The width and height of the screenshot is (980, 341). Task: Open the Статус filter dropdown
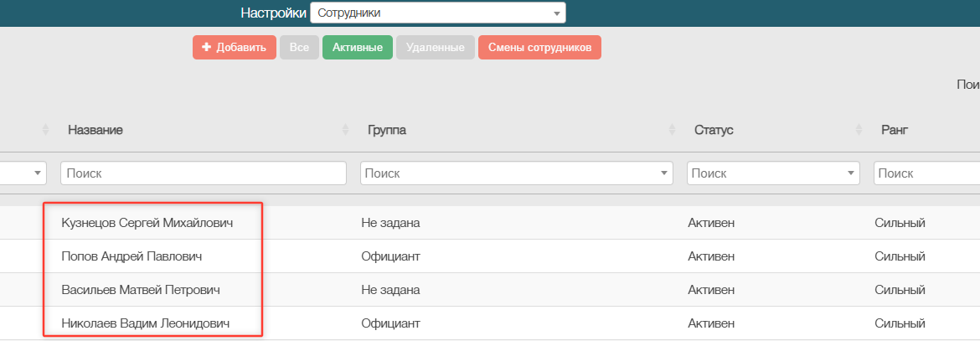coord(773,173)
